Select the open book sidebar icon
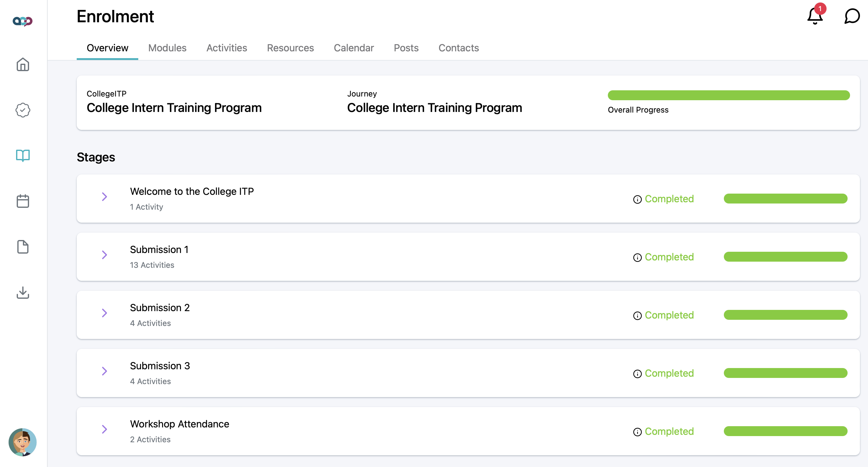The image size is (868, 467). coord(23,155)
